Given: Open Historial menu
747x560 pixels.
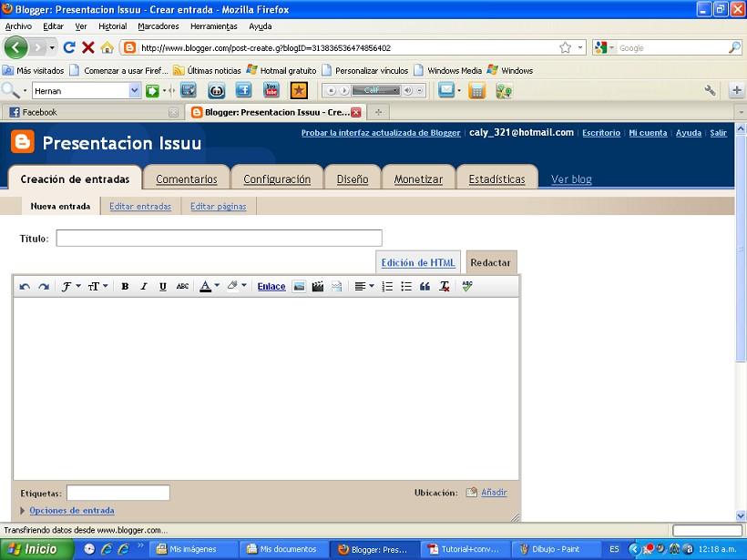Looking at the screenshot, I should (x=112, y=26).
